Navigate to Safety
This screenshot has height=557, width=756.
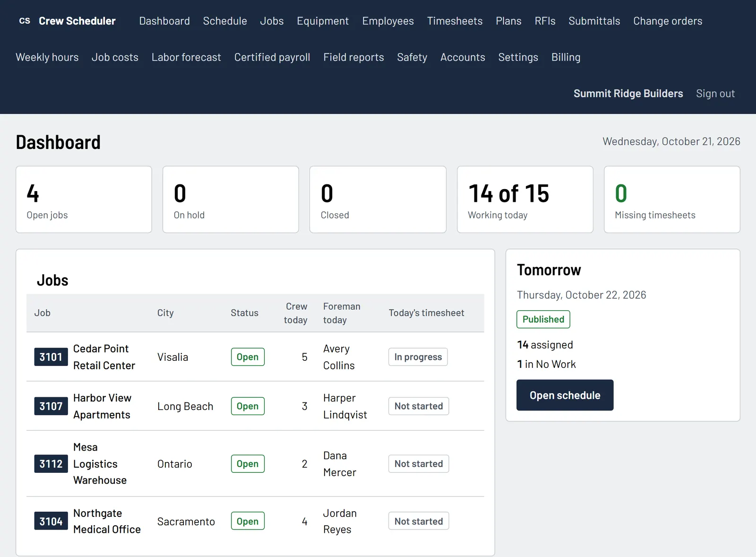(412, 57)
